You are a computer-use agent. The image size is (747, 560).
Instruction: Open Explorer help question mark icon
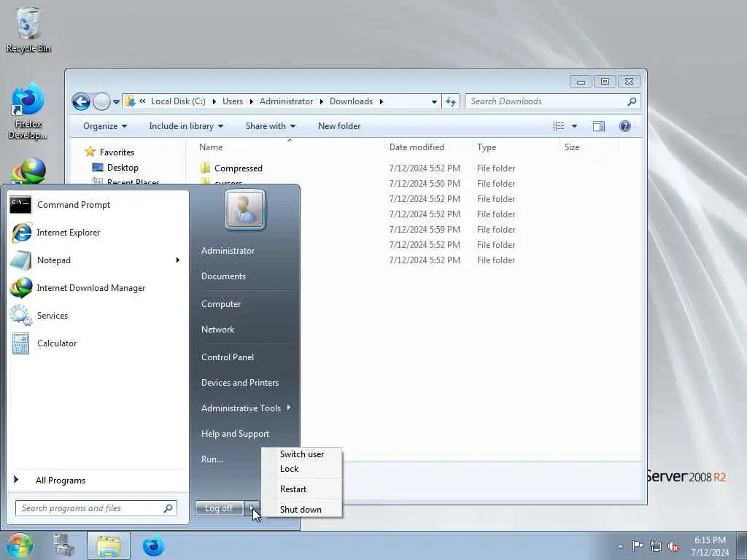624,126
